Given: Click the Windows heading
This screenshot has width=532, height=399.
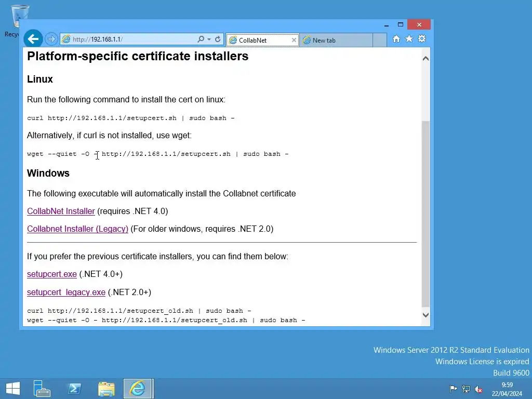Looking at the screenshot, I should (x=48, y=173).
